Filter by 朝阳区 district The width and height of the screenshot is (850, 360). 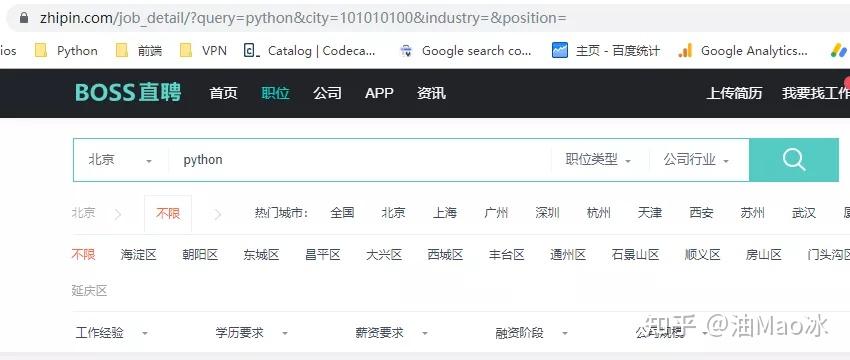click(x=200, y=254)
